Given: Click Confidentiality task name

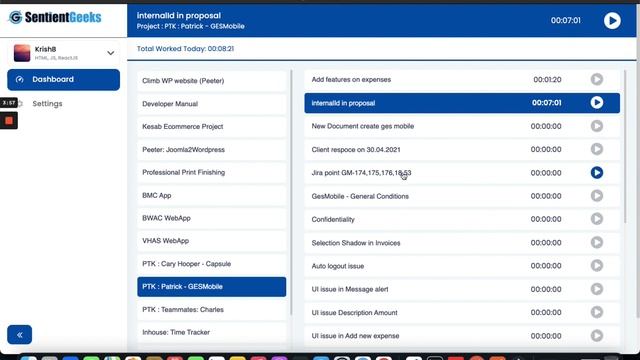Looking at the screenshot, I should [x=333, y=220].
